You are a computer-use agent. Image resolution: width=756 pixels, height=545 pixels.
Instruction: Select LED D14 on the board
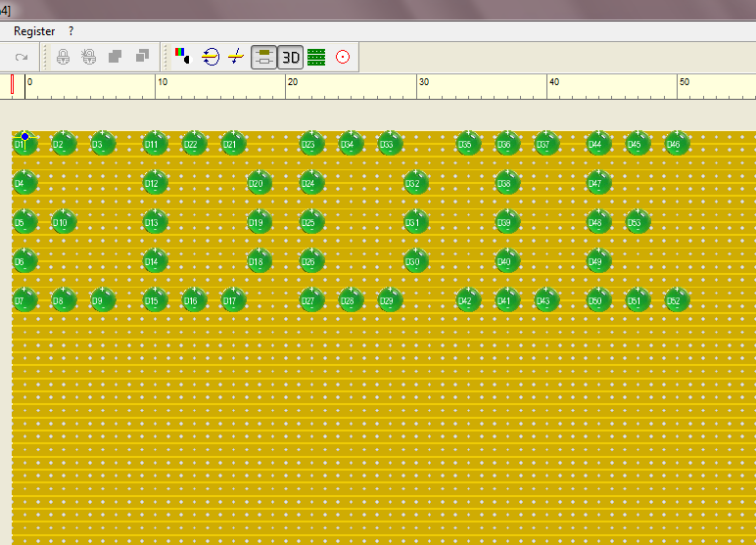[x=156, y=260]
